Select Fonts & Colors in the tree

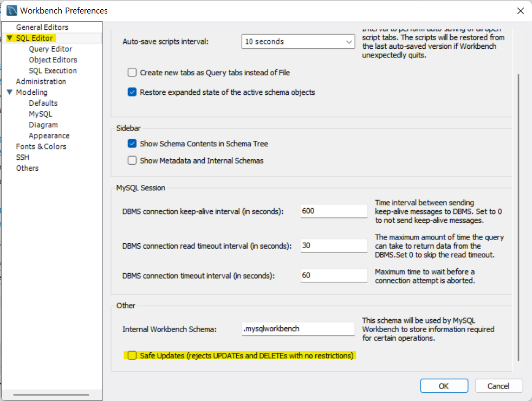click(x=41, y=146)
